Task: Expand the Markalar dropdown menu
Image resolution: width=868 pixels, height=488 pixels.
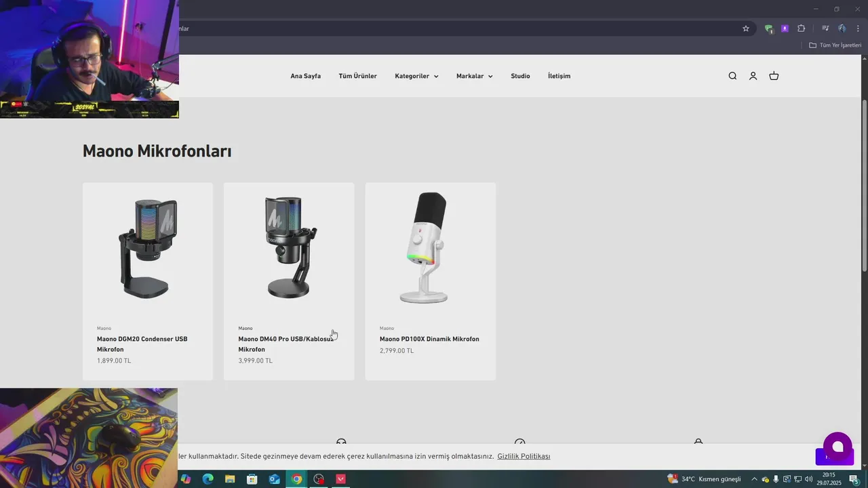Action: [475, 76]
